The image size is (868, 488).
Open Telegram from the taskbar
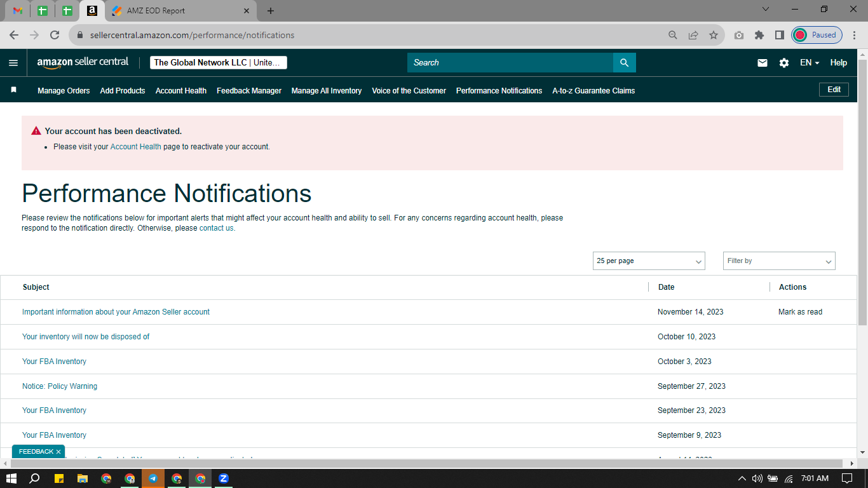(153, 478)
